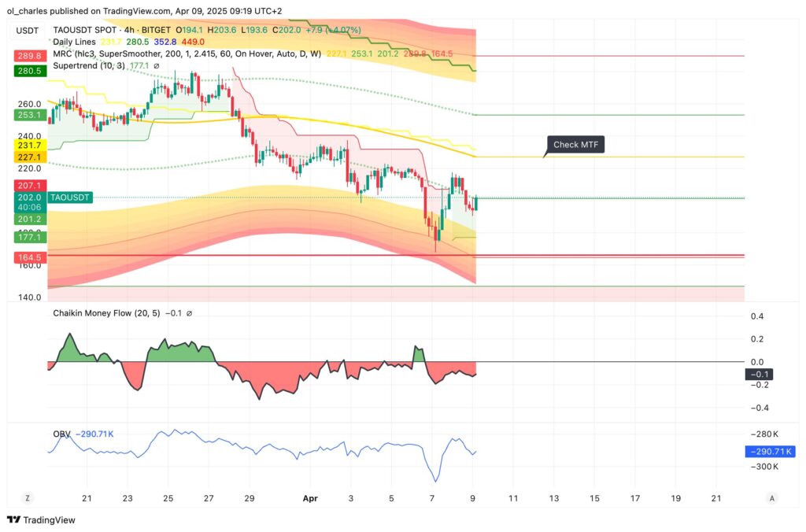
Task: Select the USDT currency label
Action: [27, 29]
